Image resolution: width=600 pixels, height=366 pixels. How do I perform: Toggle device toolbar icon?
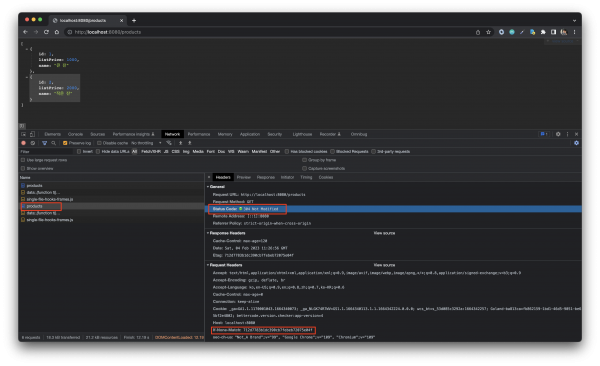point(32,134)
